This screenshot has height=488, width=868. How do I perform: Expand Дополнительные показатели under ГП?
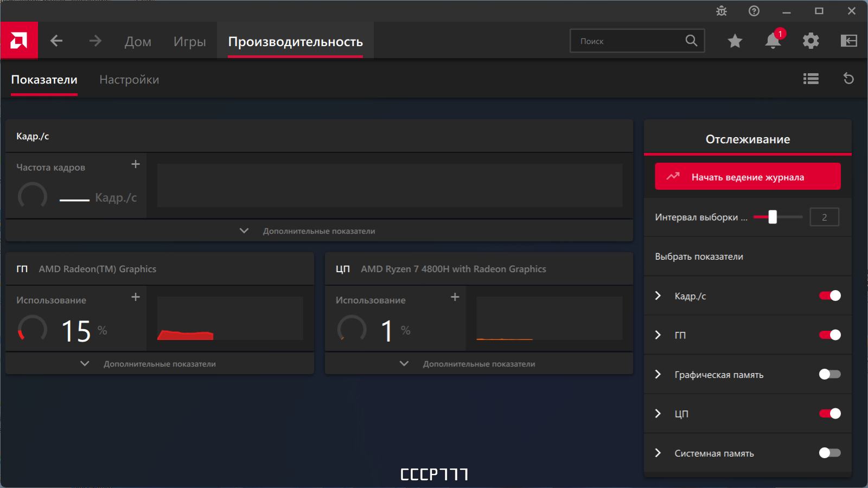pyautogui.click(x=159, y=364)
